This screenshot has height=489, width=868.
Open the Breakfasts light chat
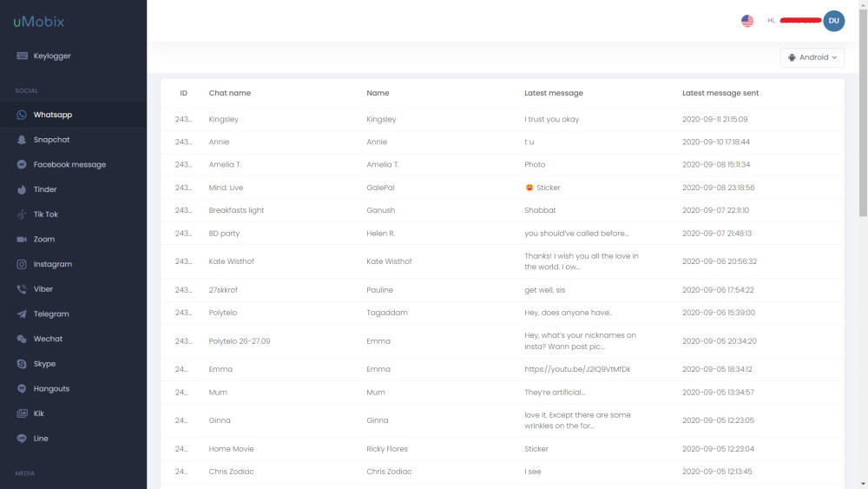(236, 210)
